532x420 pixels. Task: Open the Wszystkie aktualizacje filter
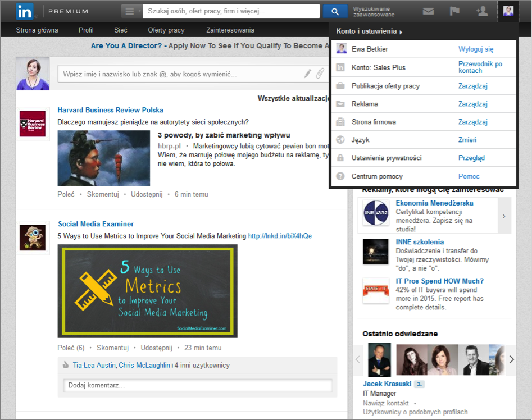293,98
